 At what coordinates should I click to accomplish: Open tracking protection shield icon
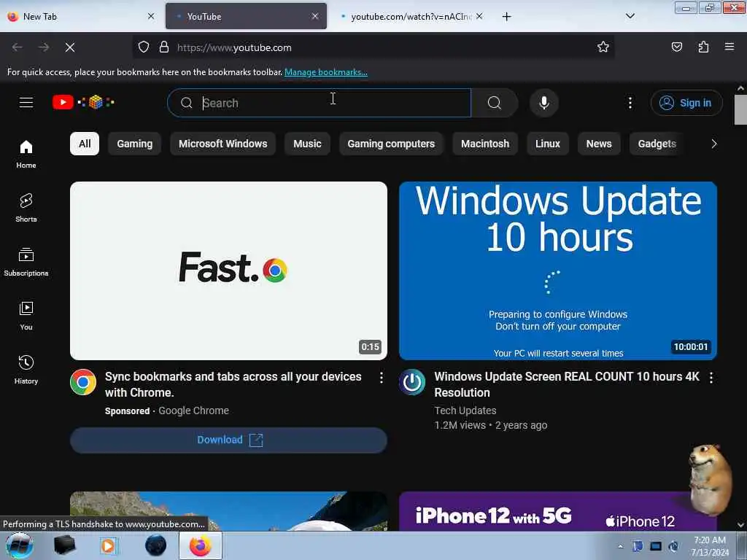coord(144,47)
